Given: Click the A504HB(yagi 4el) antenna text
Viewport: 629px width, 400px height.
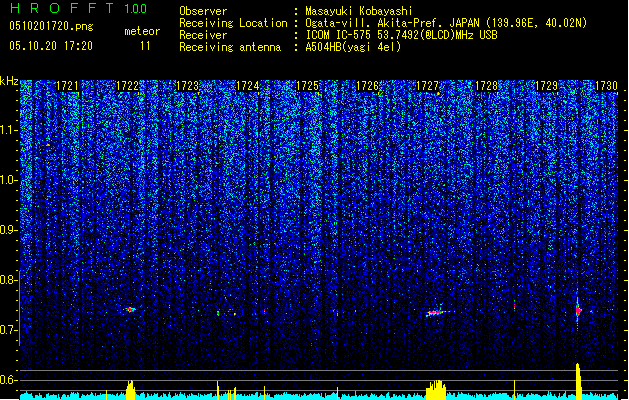Looking at the screenshot, I should [x=353, y=47].
